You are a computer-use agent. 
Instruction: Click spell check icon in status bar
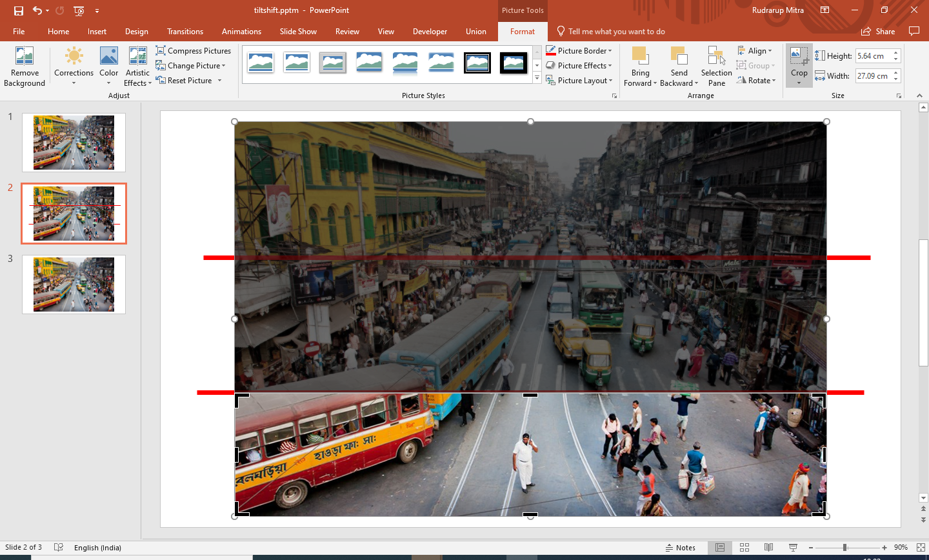[x=59, y=547]
